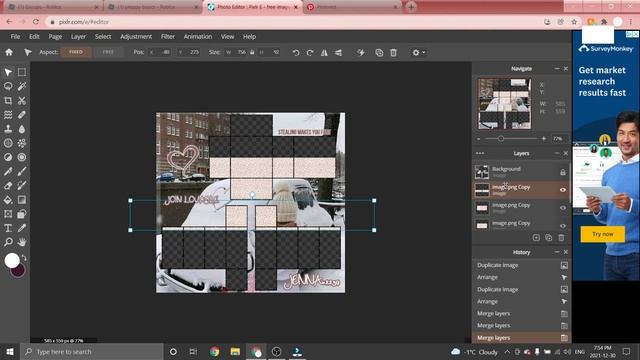This screenshot has height=360, width=640.
Task: Select the Pen drawing tool
Action: [x=8, y=171]
